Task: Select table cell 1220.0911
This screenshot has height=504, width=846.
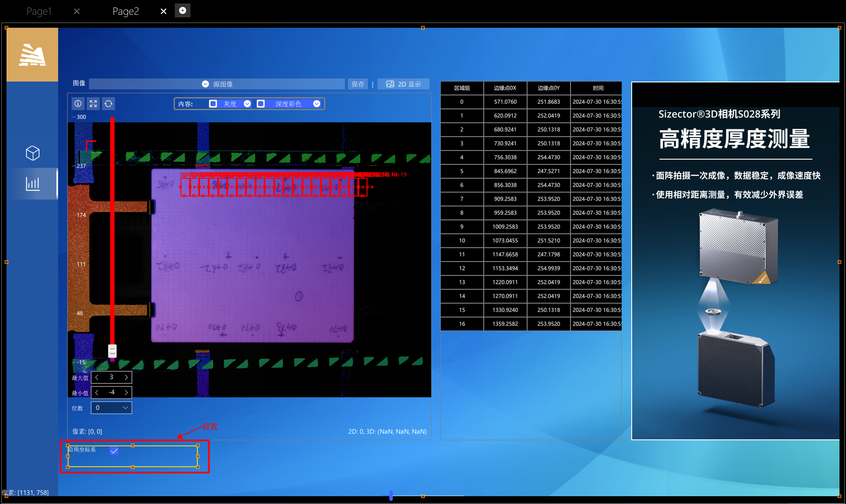Action: [x=505, y=282]
